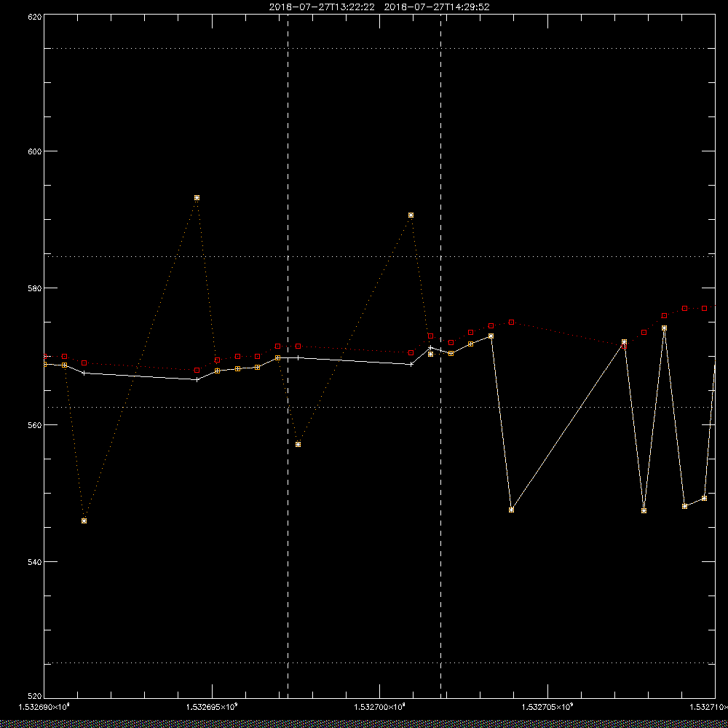Image resolution: width=728 pixels, height=728 pixels.
Task: Pick the lowest orange data point near 546
Action: tap(84, 521)
